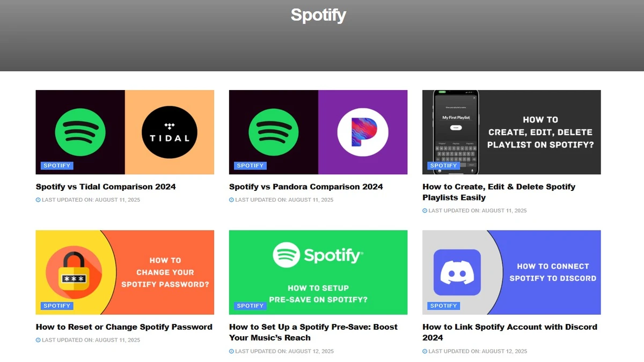Click the Discord icon in the Discord article thumbnail
The height and width of the screenshot is (362, 644).
[x=458, y=272]
